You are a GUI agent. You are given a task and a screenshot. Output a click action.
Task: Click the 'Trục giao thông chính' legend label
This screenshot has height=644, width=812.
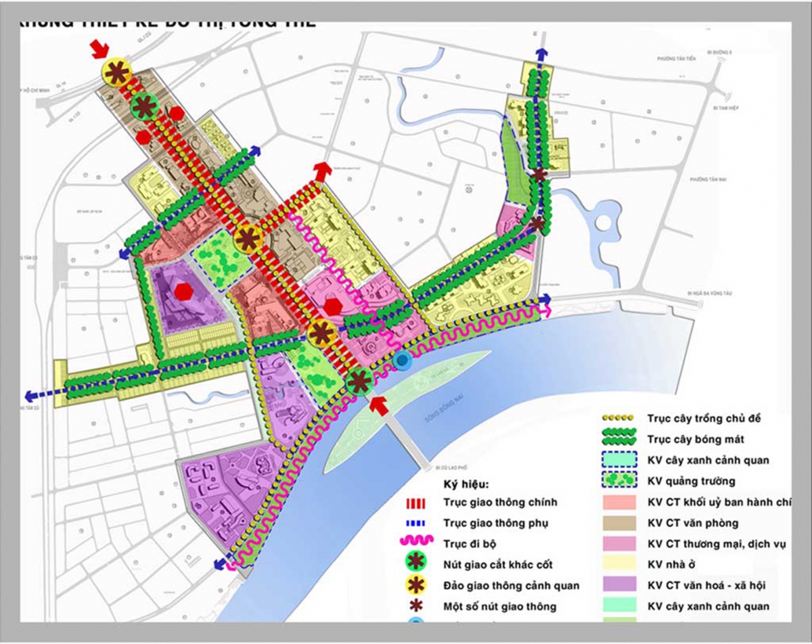[491, 503]
